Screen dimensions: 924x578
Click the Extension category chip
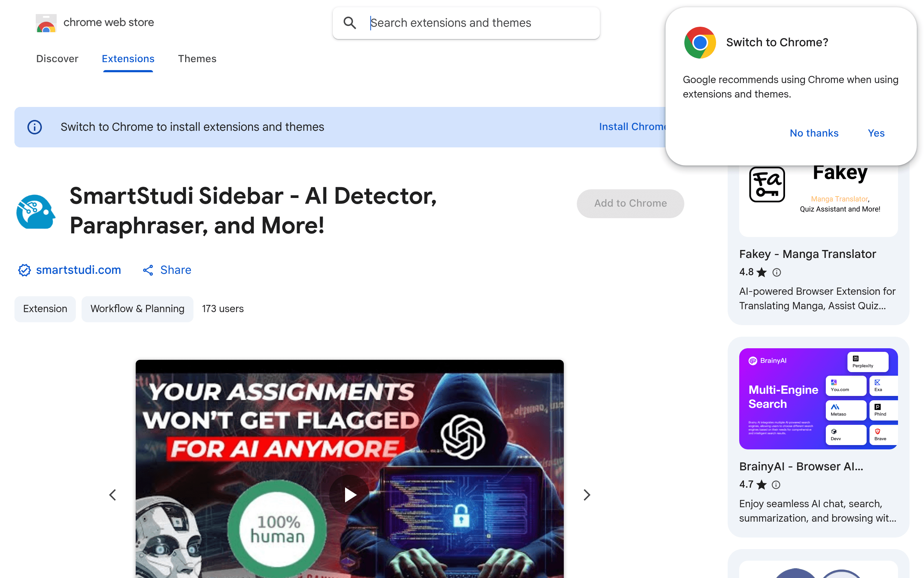coord(45,309)
